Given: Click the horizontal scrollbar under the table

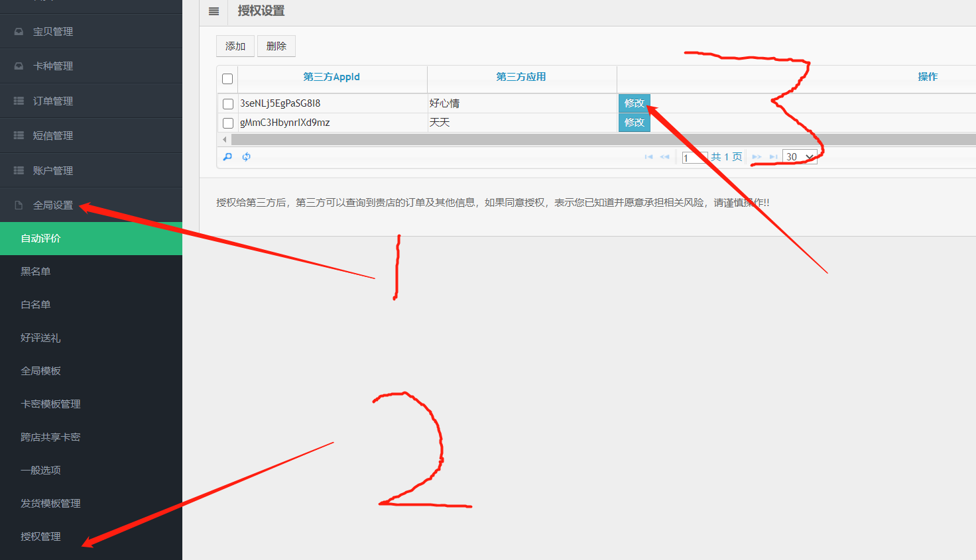Looking at the screenshot, I should (x=597, y=140).
